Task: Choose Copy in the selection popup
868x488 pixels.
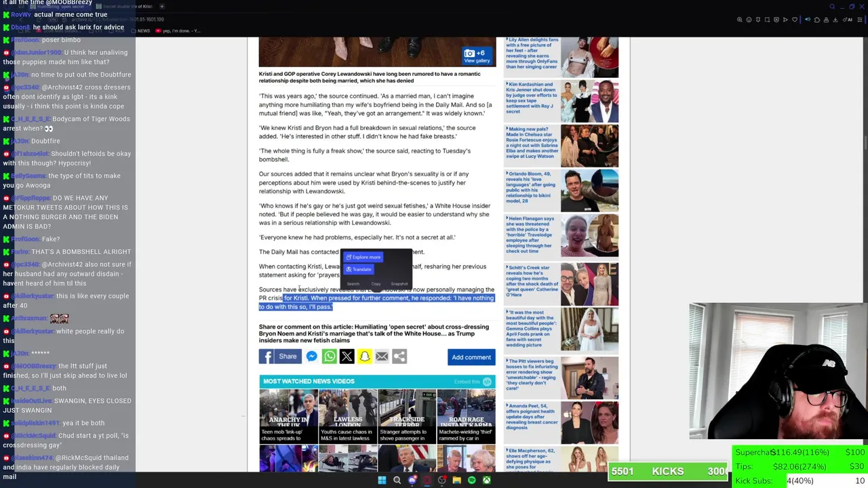Action: pyautogui.click(x=376, y=284)
